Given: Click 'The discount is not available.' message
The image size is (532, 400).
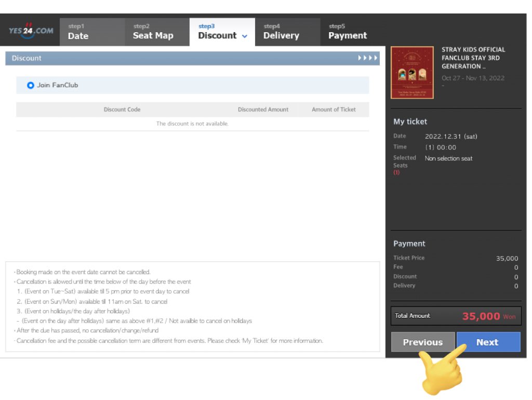Looking at the screenshot, I should click(x=192, y=124).
